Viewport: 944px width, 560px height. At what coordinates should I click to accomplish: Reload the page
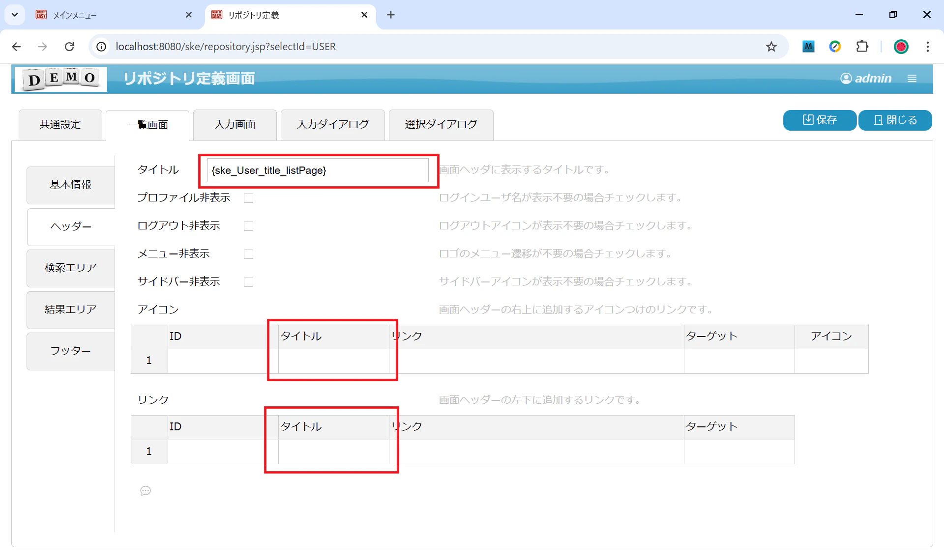tap(69, 47)
